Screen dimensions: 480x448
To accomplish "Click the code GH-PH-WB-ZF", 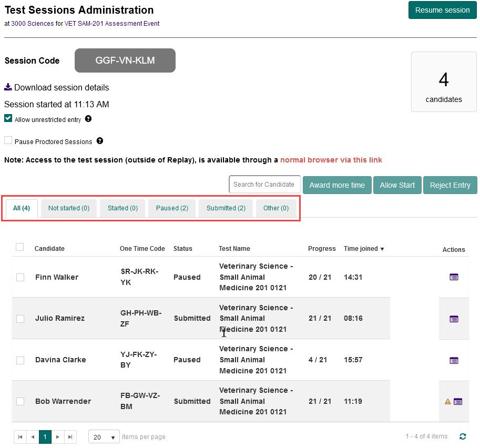I will pos(141,319).
